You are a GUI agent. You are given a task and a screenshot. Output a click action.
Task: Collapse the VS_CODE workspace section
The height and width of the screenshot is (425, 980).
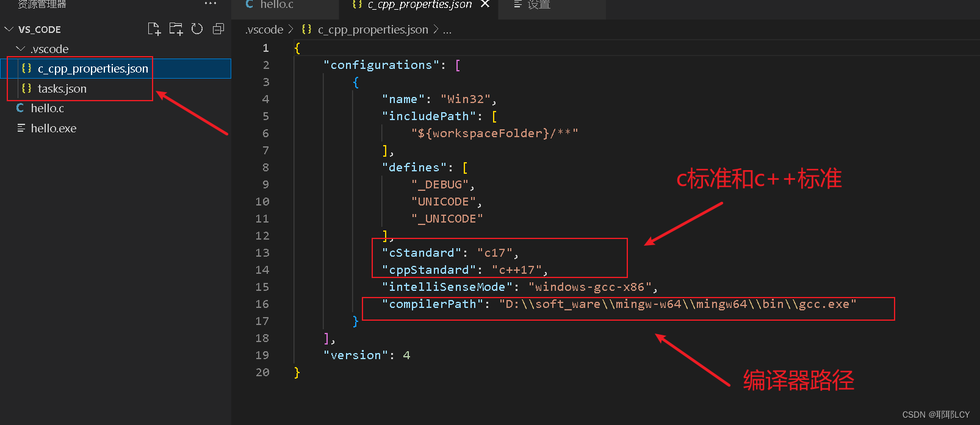tap(9, 29)
